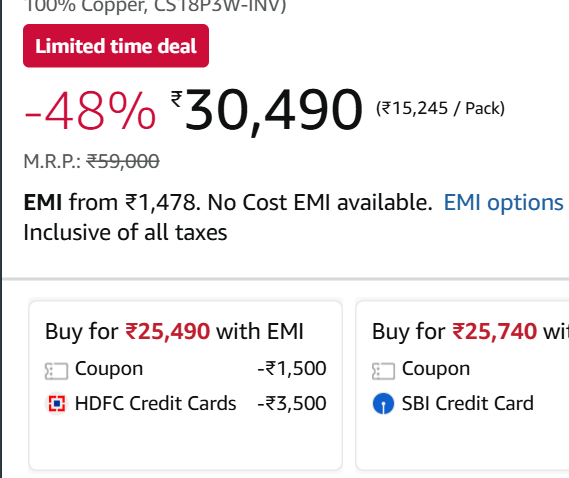This screenshot has width=569, height=478.
Task: Click the ₹30,490 deal price
Action: [x=267, y=111]
